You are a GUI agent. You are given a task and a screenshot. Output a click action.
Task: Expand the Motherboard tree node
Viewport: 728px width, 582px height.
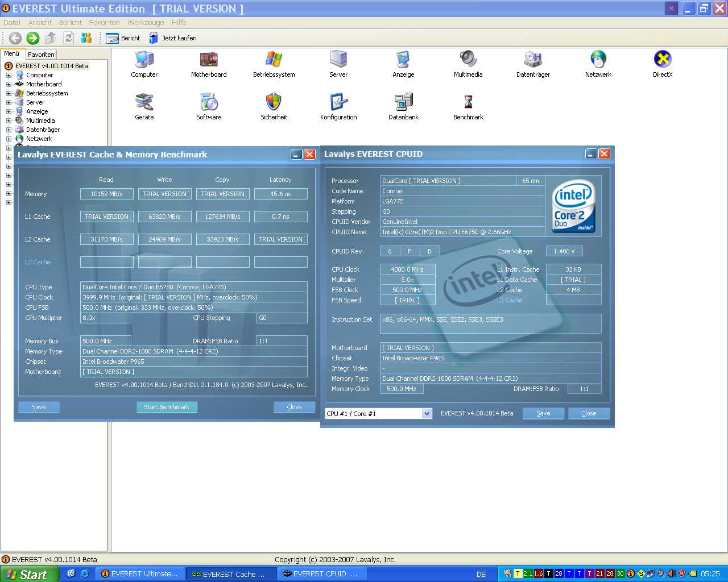click(x=9, y=84)
